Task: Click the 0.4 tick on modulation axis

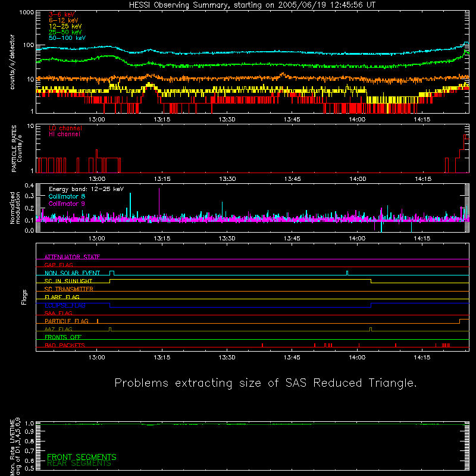Action: (29, 186)
